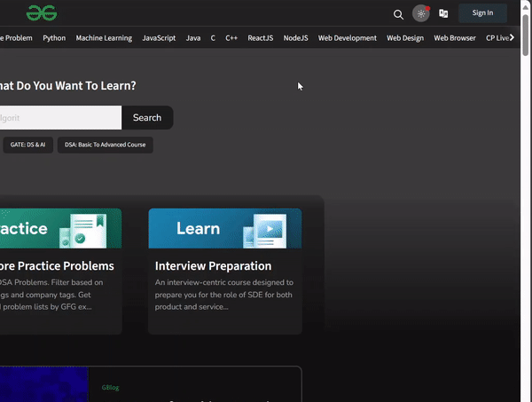This screenshot has width=532, height=402.
Task: Open the C++ topic tab
Action: [x=231, y=38]
